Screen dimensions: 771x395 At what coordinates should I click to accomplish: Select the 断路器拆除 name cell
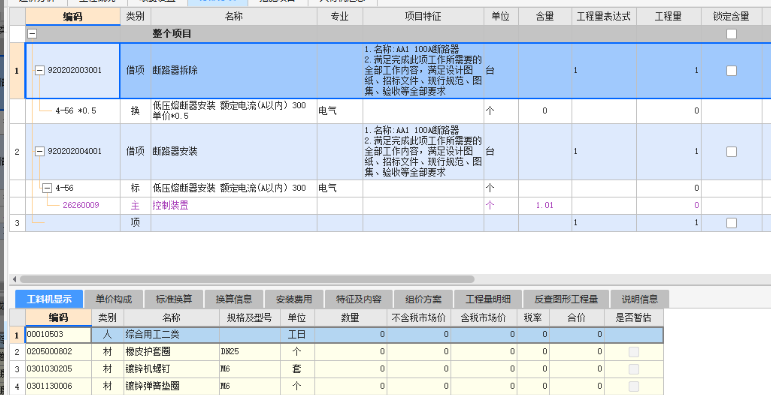tap(234, 70)
